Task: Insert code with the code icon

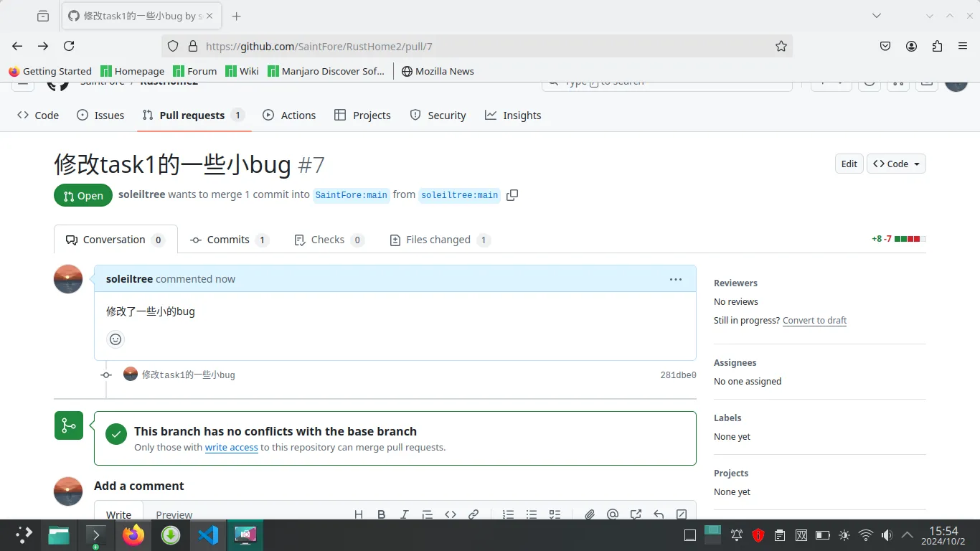Action: (x=451, y=514)
